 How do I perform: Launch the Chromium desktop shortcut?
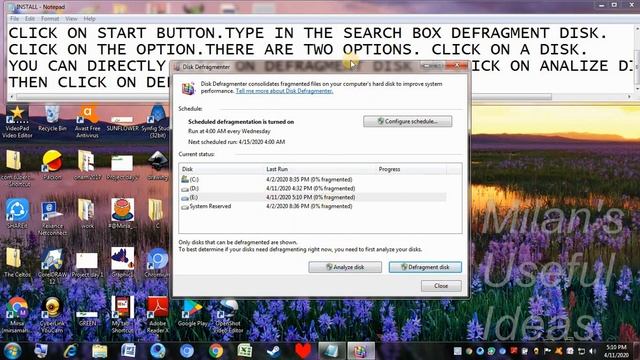(158, 262)
